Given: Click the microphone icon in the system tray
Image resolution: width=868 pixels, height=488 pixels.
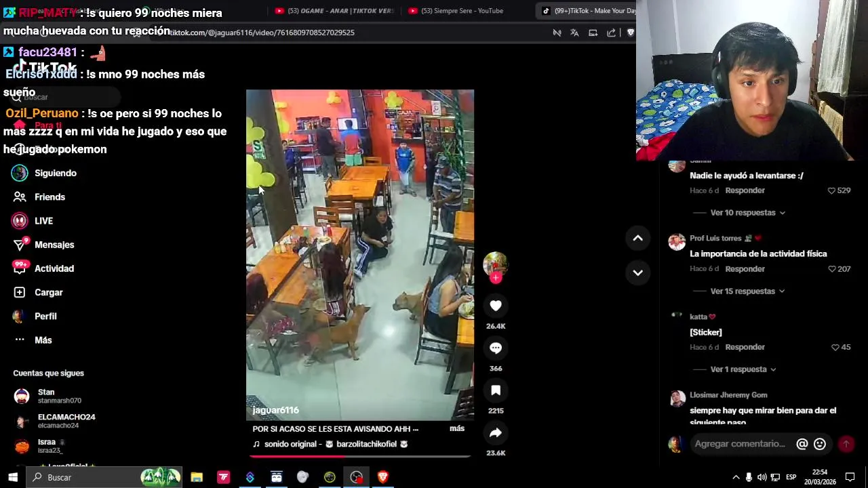Looking at the screenshot, I should [x=749, y=477].
